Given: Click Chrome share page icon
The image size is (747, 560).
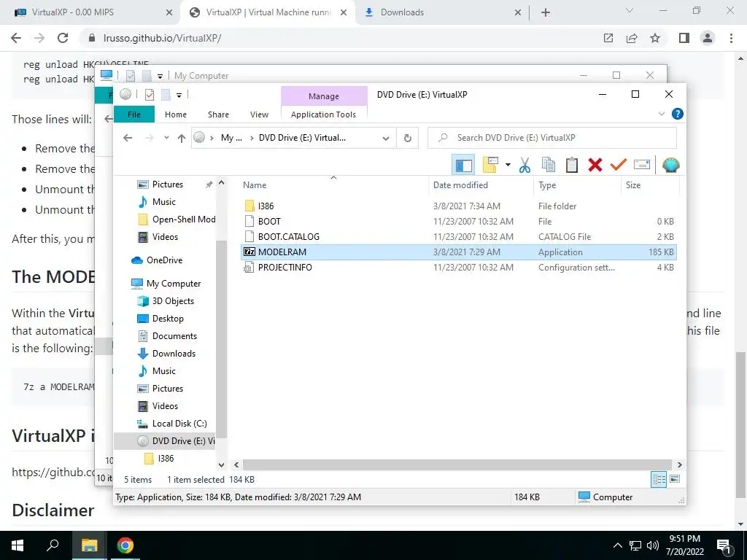Looking at the screenshot, I should (632, 38).
